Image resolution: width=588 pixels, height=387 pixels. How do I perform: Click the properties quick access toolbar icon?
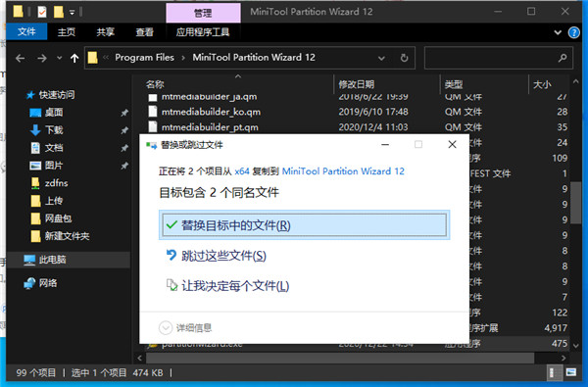pos(42,12)
